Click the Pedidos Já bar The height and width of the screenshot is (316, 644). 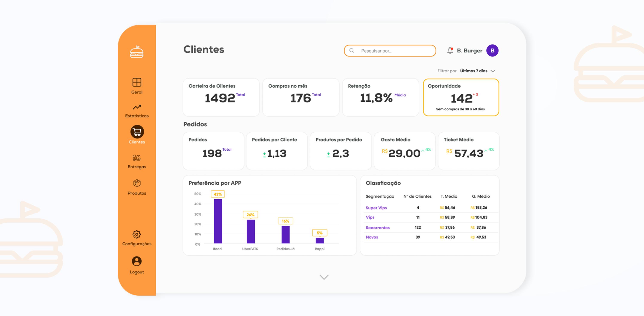286,235
